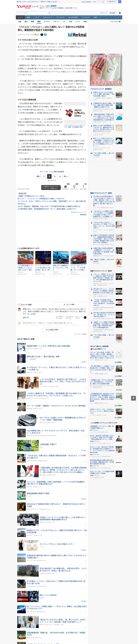Click the blue search button in top web search
Image resolution: width=138 pixels, height=644 pixels.
click(x=120, y=2)
